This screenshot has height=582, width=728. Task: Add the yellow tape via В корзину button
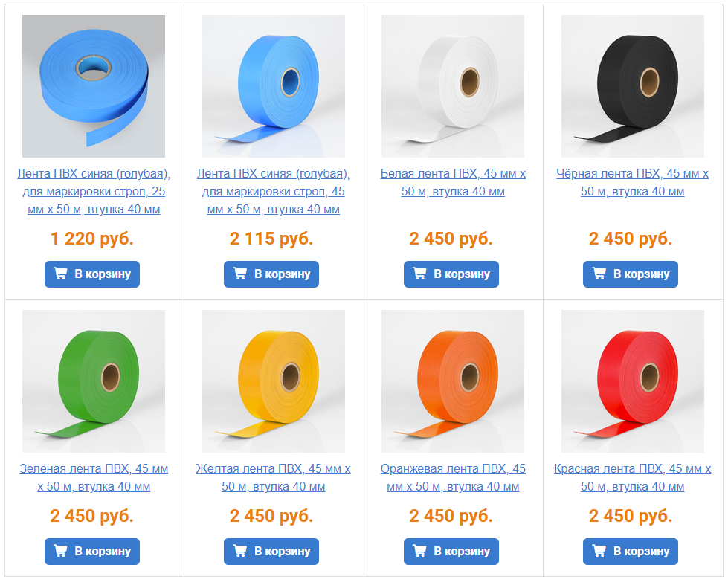(x=271, y=552)
